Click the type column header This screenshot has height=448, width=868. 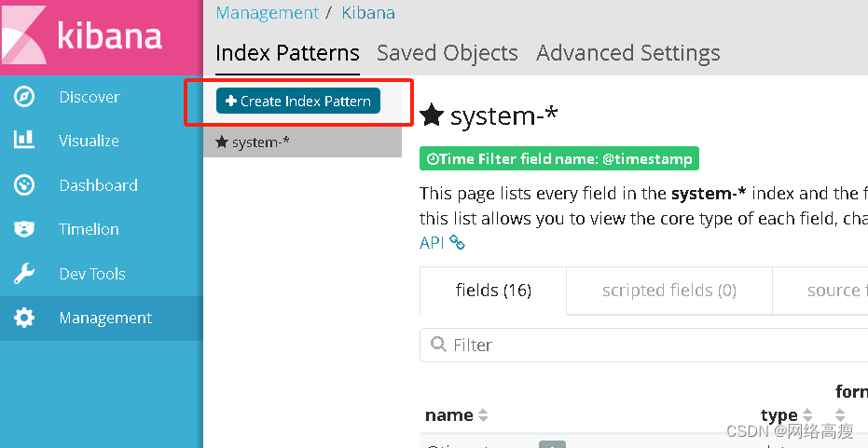[x=778, y=415]
